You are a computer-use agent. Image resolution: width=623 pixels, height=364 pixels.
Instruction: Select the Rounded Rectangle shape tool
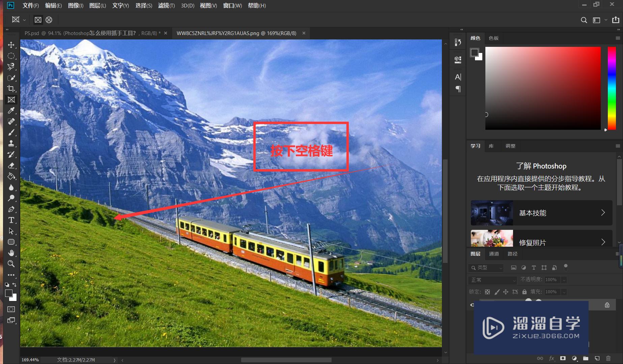[x=11, y=242]
